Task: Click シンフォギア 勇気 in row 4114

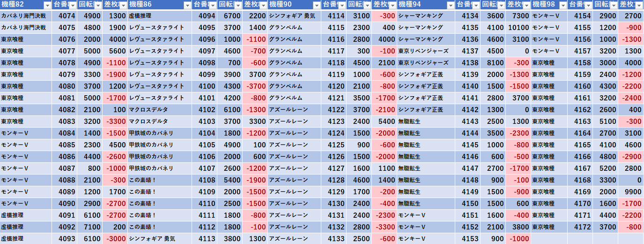Action: pyautogui.click(x=292, y=16)
